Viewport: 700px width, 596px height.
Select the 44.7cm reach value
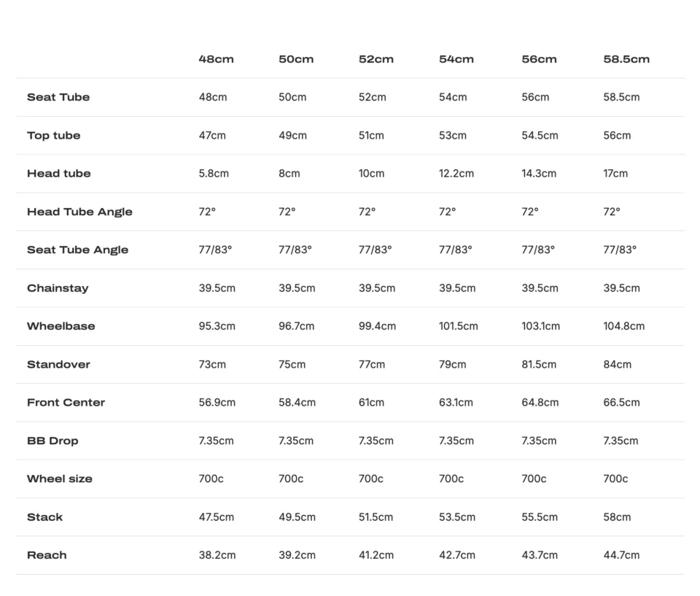621,555
